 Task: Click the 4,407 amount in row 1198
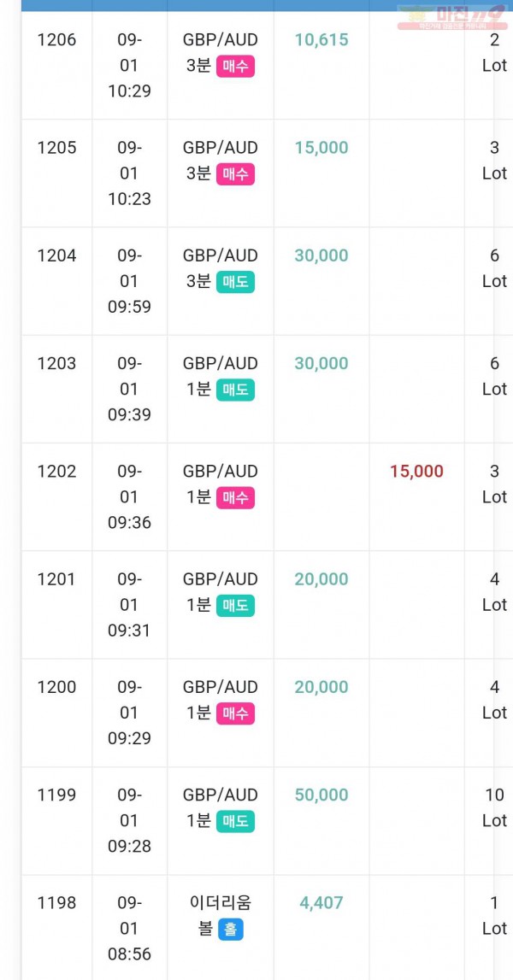tap(321, 903)
